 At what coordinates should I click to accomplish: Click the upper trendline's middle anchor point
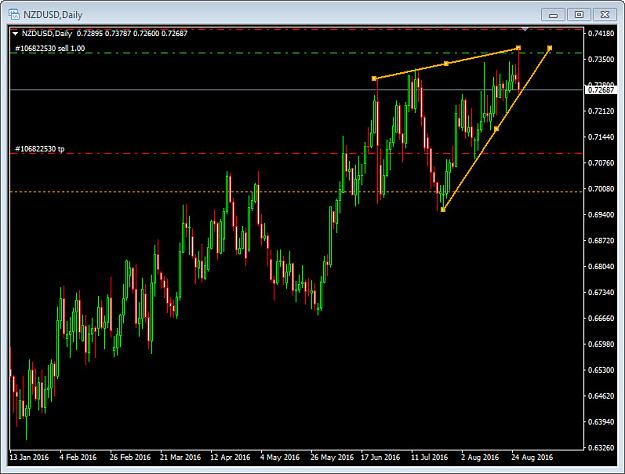446,63
